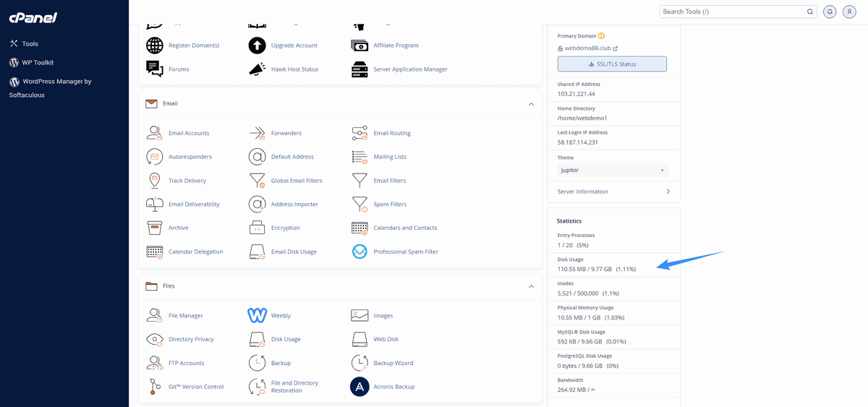868x407 pixels.
Task: Open the Mailing Lists icon
Action: 359,156
